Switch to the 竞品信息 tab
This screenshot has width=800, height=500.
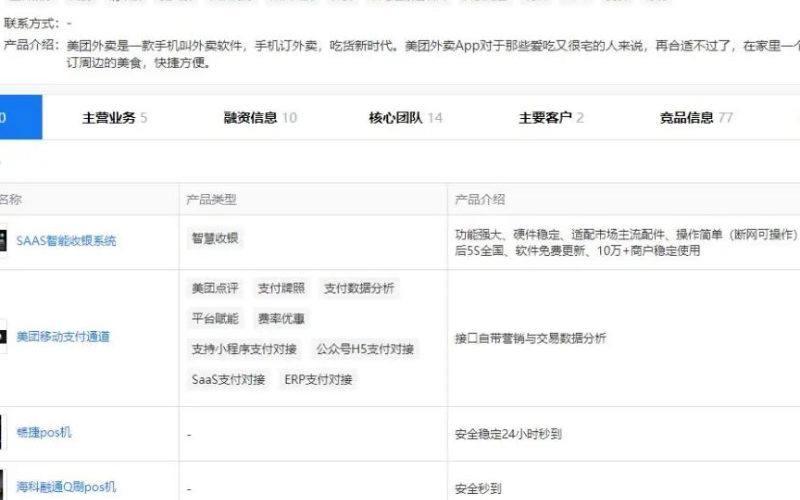click(x=696, y=118)
